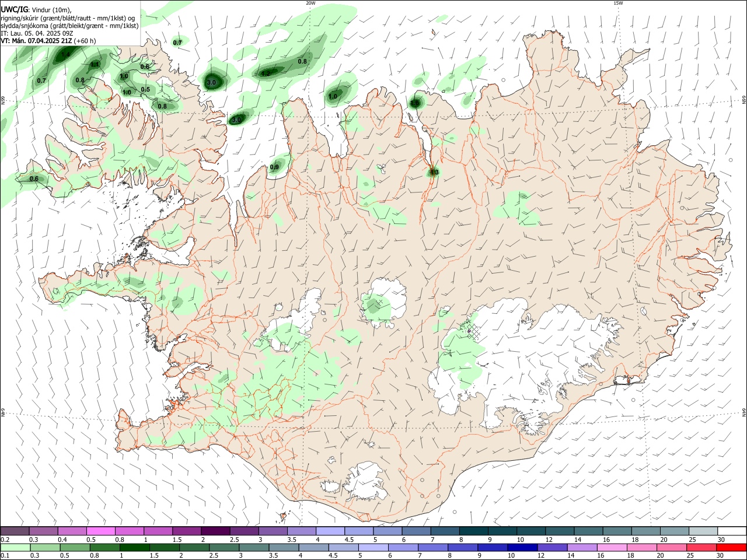Image resolution: width=747 pixels, height=560 pixels.
Task: Click the 1.4 precipitation label on map
Action: pyautogui.click(x=66, y=55)
